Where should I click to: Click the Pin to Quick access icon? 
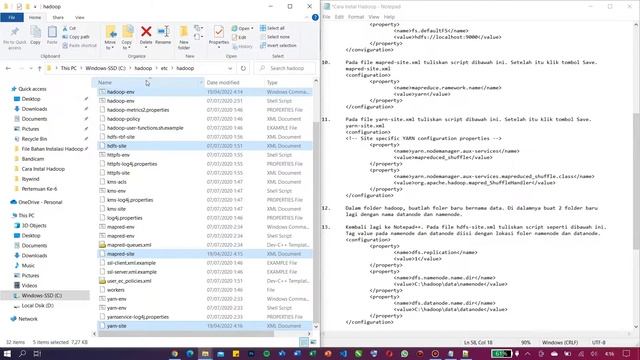(14, 32)
